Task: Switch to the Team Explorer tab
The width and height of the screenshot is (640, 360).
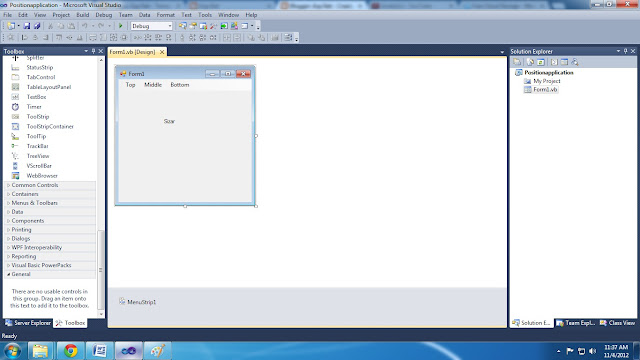Action: pyautogui.click(x=576, y=323)
